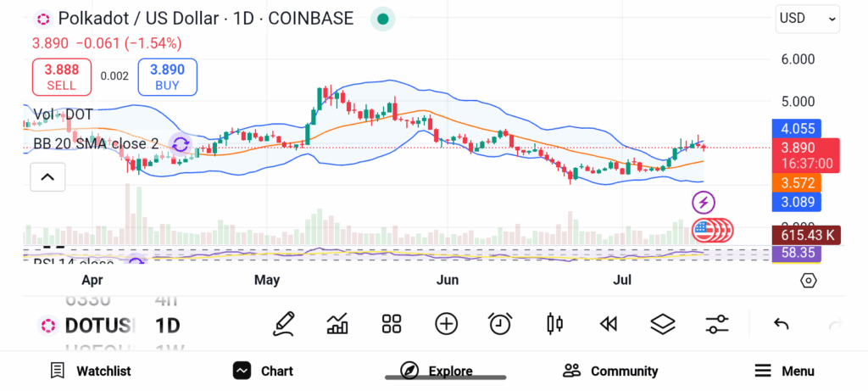Tap the green market status dot
The height and width of the screenshot is (391, 868).
pos(382,20)
